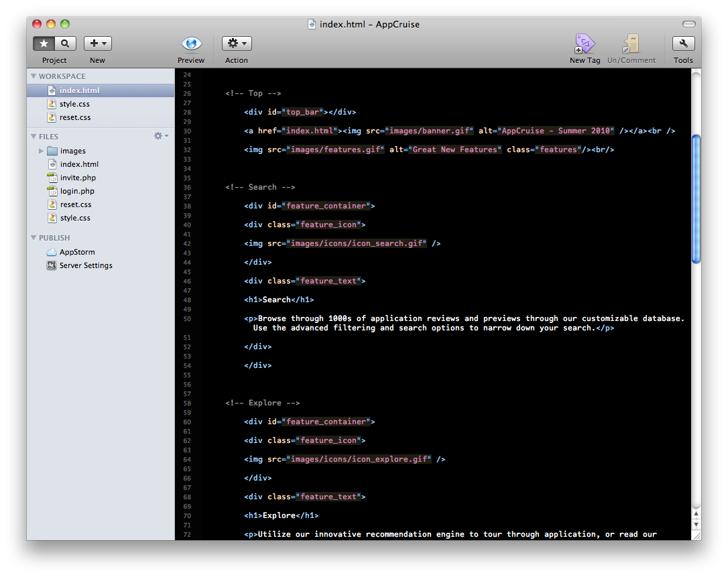Click the icon_explore.gif image line

click(345, 459)
